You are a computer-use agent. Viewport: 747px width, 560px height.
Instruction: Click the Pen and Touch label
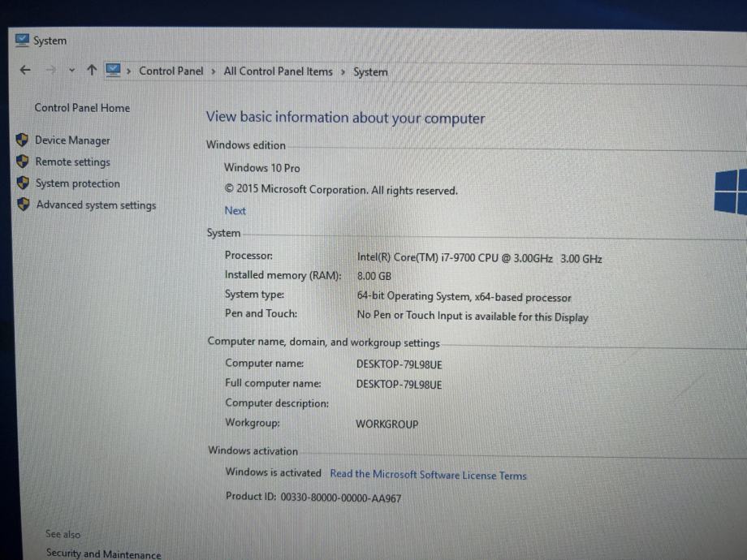point(261,313)
